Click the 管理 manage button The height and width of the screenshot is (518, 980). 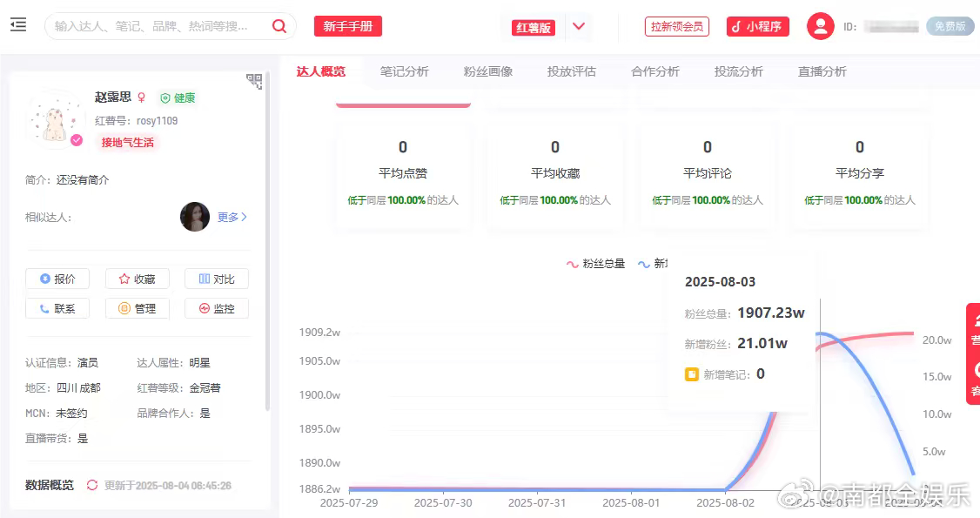[x=137, y=308]
